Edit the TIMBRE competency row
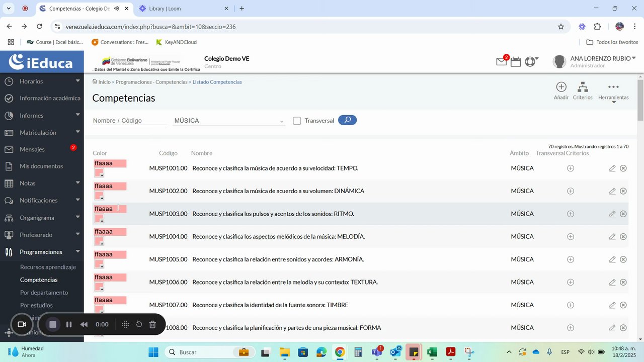This screenshot has width=644, height=362. [x=612, y=305]
